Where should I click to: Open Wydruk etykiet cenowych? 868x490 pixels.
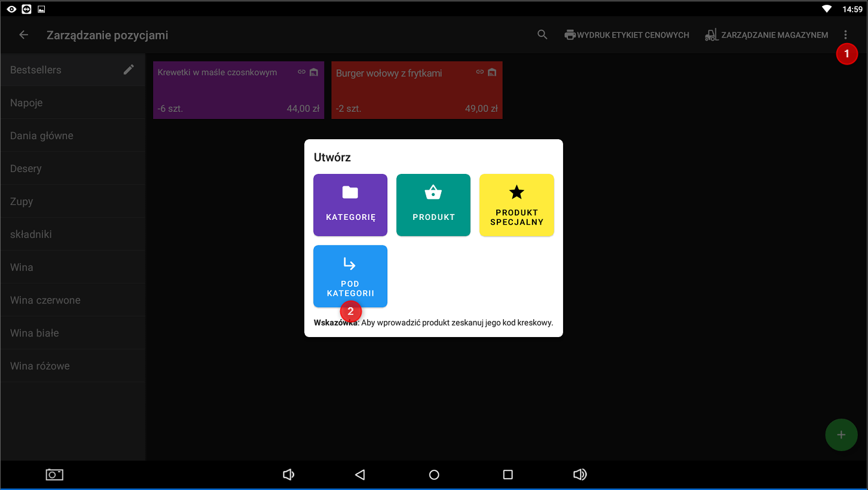point(626,35)
